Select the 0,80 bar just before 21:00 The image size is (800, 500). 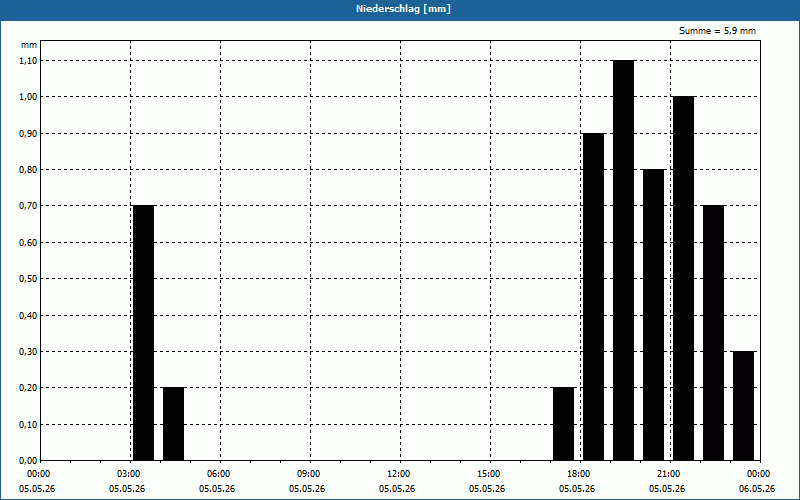(654, 315)
